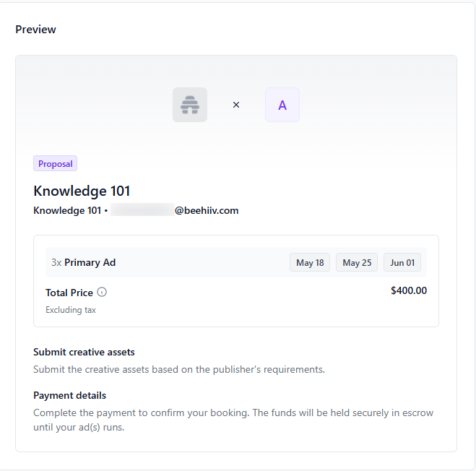The image size is (476, 471).
Task: Click the Excluding tax note
Action: [x=71, y=310]
